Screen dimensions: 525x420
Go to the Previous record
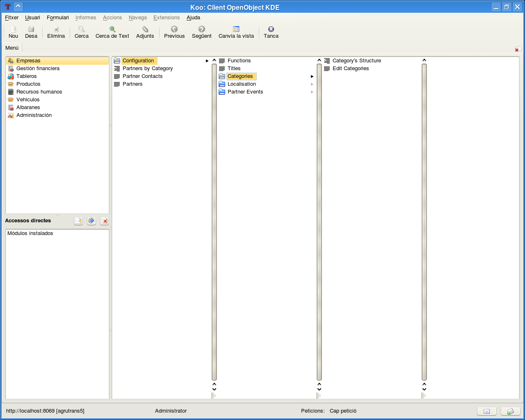tap(174, 32)
